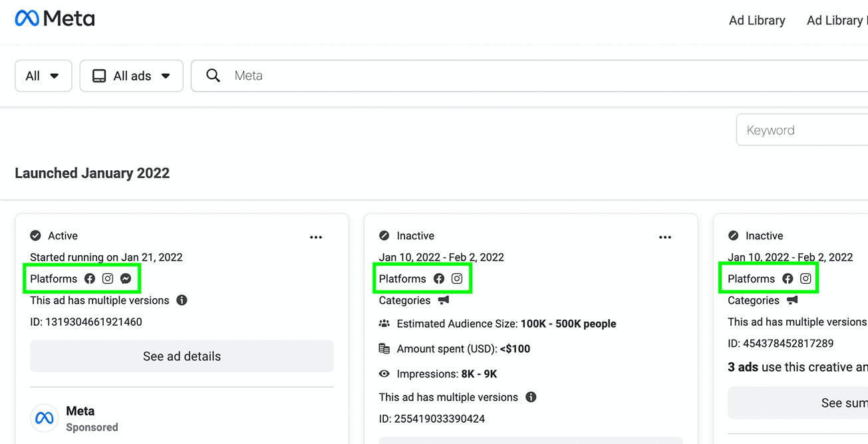The image size is (868, 444).
Task: Click Facebook icon on ad 454378452817289
Action: pos(788,279)
